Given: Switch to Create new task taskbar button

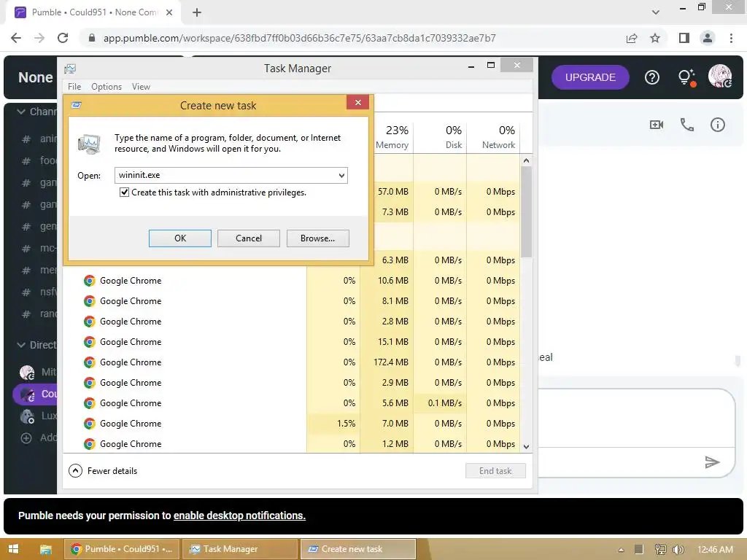Looking at the screenshot, I should 358,550.
